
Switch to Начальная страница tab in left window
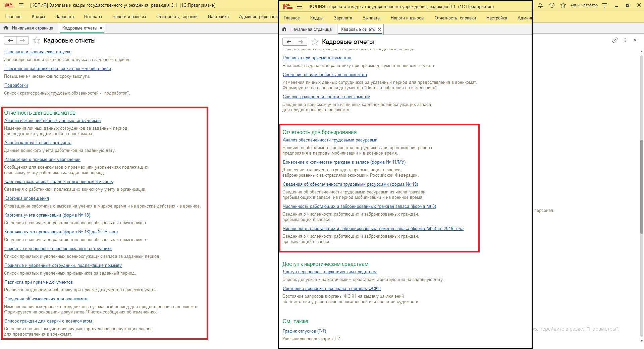pos(33,28)
